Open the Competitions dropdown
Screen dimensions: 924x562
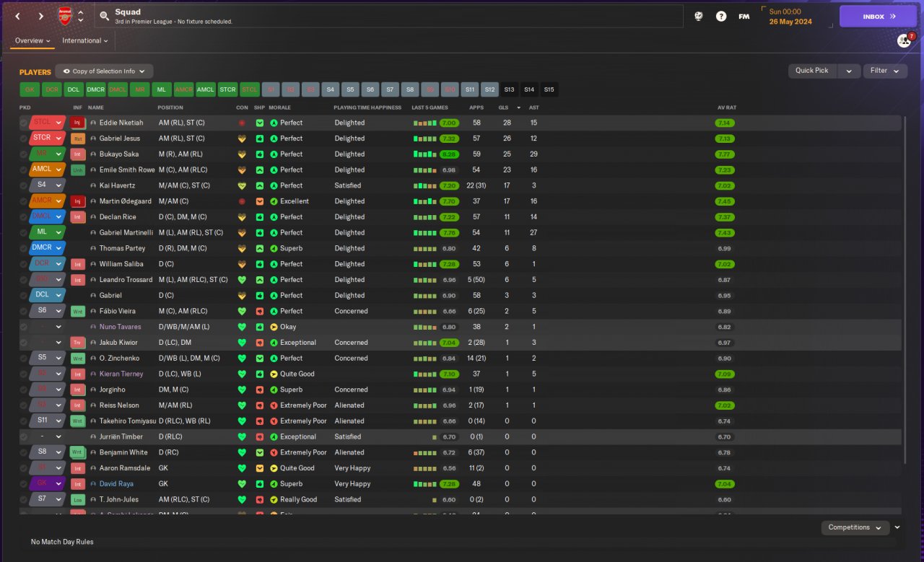click(x=855, y=527)
